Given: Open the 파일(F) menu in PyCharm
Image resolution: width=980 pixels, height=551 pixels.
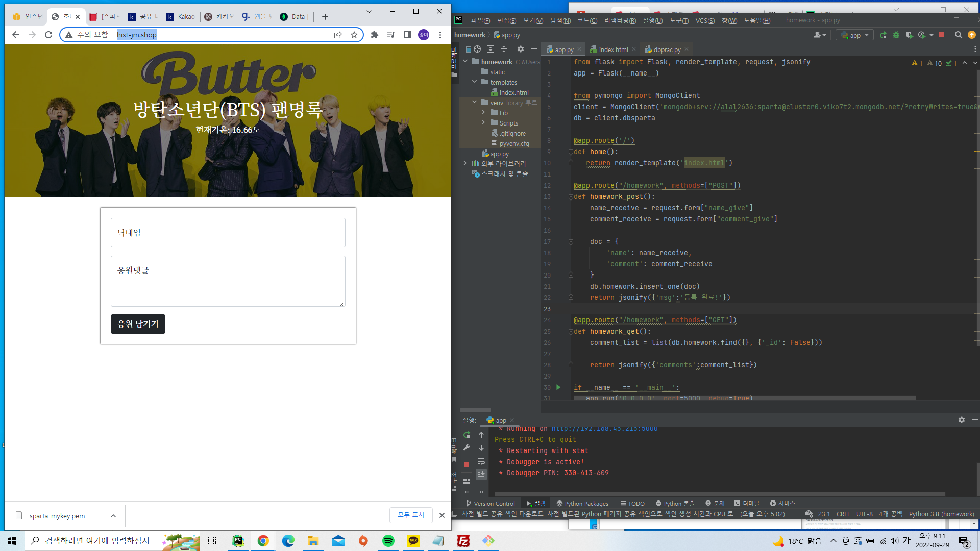Looking at the screenshot, I should pyautogui.click(x=480, y=20).
